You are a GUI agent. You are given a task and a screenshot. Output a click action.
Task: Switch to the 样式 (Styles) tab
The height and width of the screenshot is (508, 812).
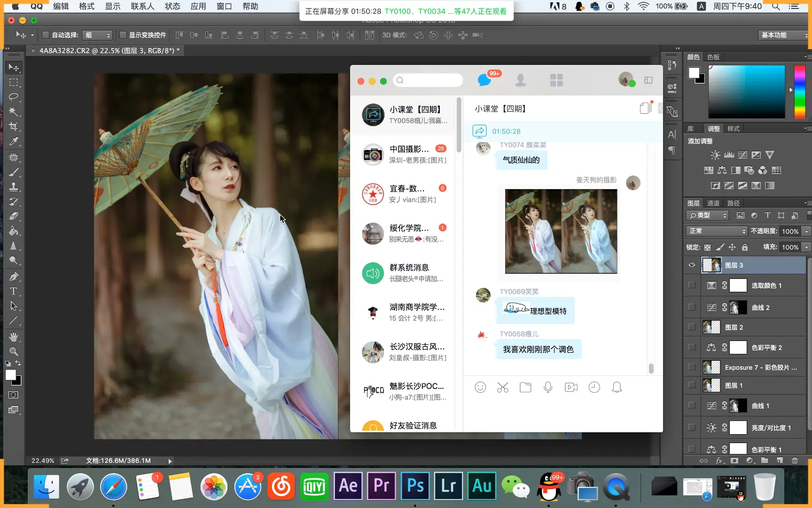pyautogui.click(x=733, y=129)
